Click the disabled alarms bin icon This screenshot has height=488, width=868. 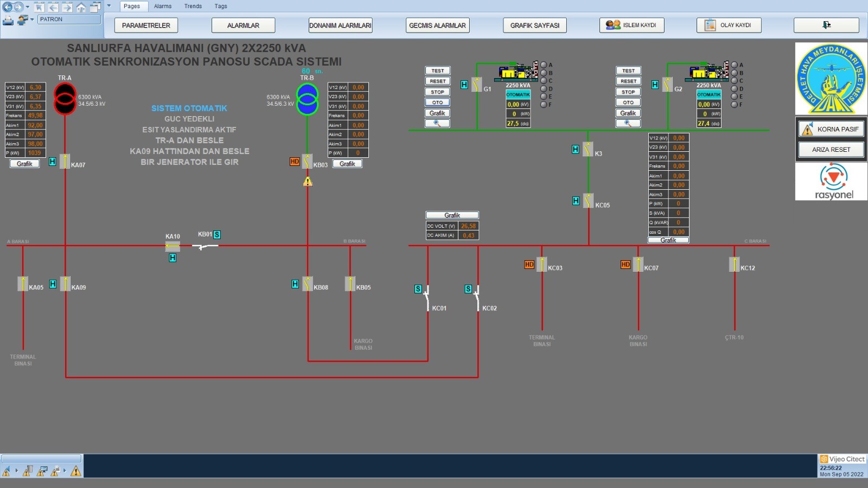point(28,471)
